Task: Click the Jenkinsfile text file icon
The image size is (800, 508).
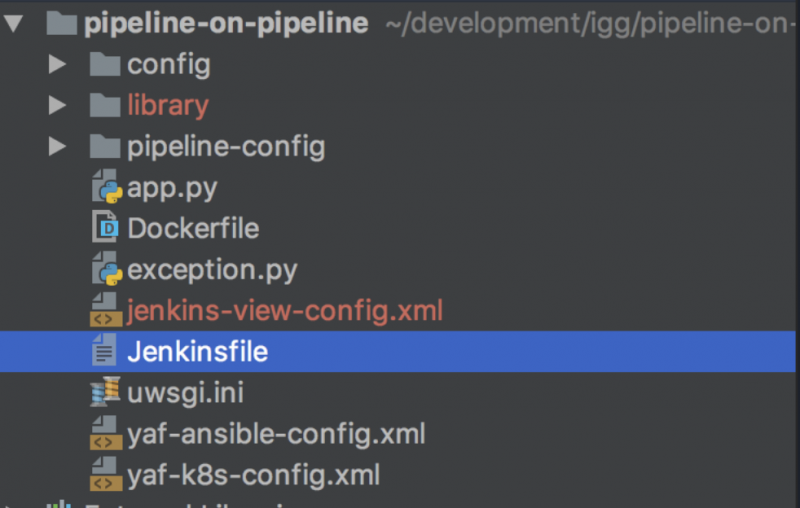Action: pos(105,352)
